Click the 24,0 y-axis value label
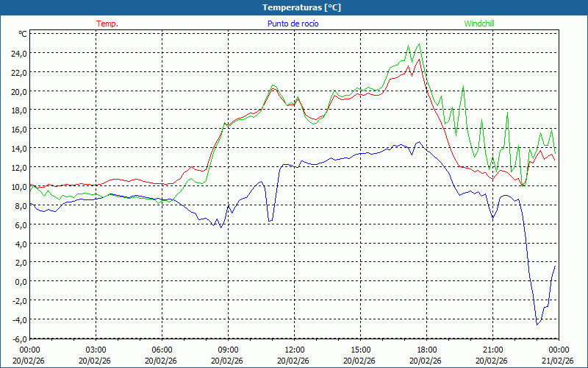Screen dimensions: 588x368 pyautogui.click(x=18, y=53)
